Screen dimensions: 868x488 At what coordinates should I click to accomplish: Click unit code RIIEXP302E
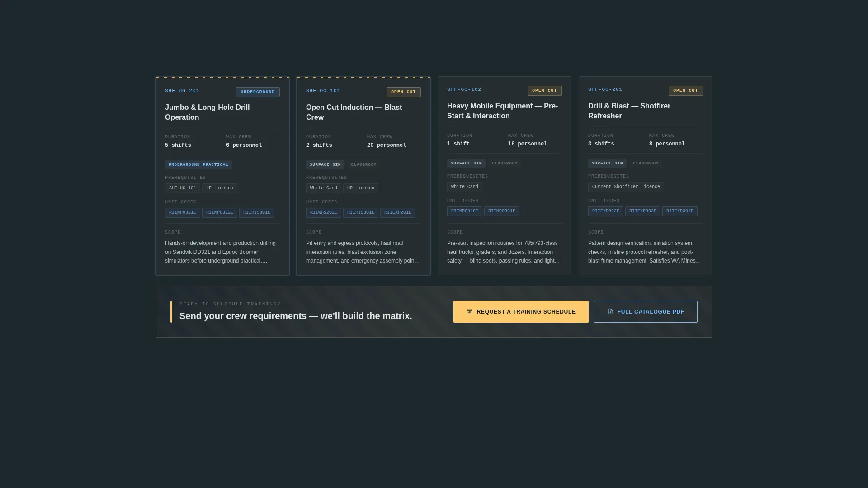606,211
